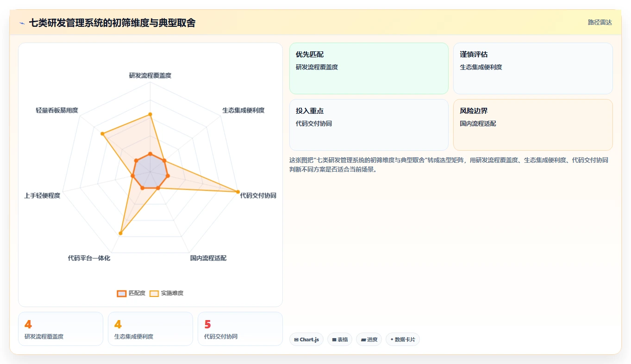Image resolution: width=631 pixels, height=364 pixels.
Task: Click the 实施难度 data point on 代码交付协同 axis
Action: point(238,192)
